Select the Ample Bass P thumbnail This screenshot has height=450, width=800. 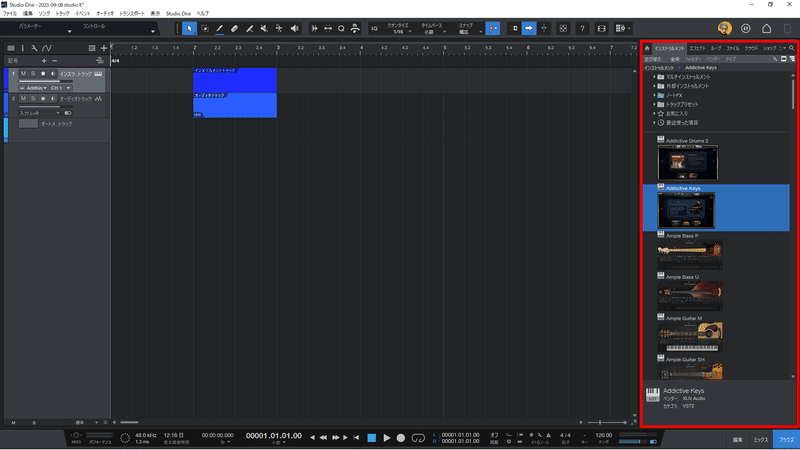click(689, 255)
